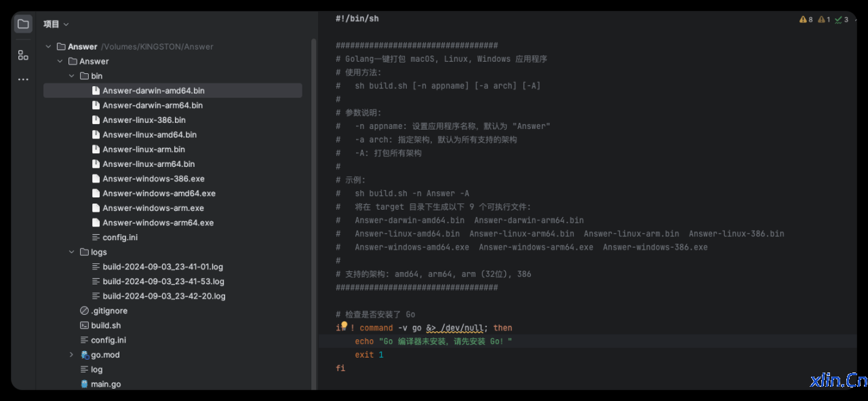868x401 pixels.
Task: Collapse the Answer root project folder
Action: (x=47, y=46)
